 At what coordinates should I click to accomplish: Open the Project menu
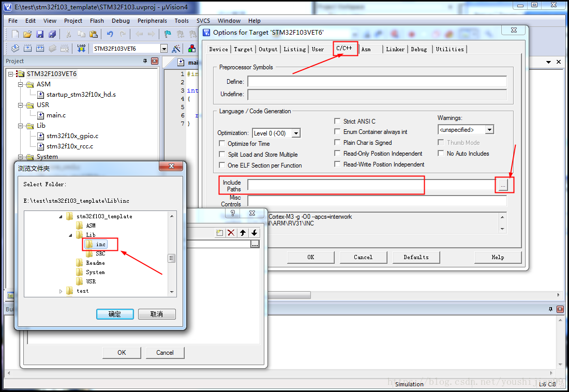coord(73,21)
